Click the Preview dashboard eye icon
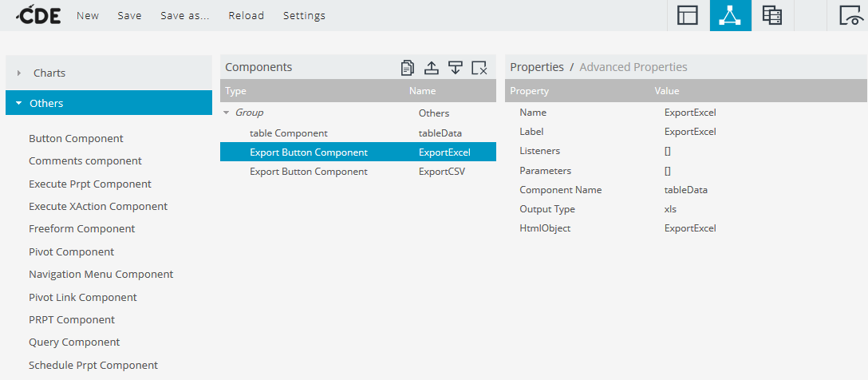This screenshot has height=380, width=868. [x=850, y=15]
